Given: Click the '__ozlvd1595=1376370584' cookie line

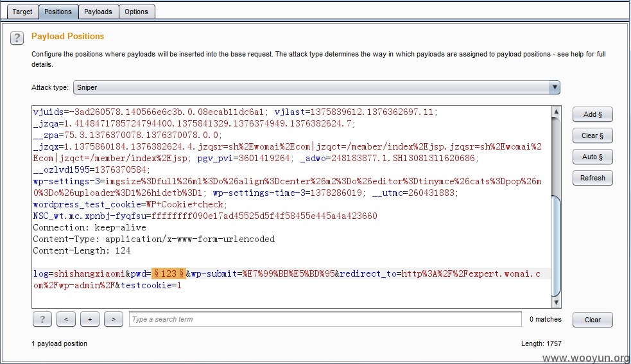Looking at the screenshot, I should click(x=91, y=170).
